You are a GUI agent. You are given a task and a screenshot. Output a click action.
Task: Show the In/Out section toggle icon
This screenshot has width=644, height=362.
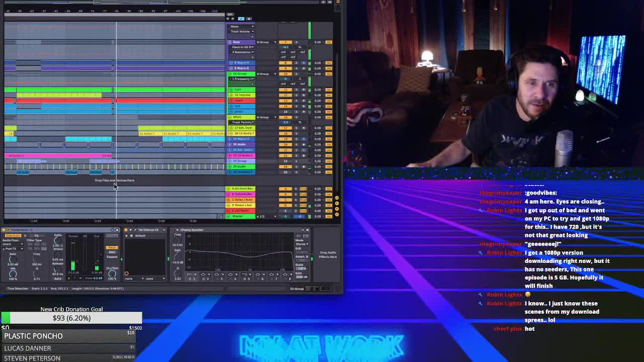point(337,198)
